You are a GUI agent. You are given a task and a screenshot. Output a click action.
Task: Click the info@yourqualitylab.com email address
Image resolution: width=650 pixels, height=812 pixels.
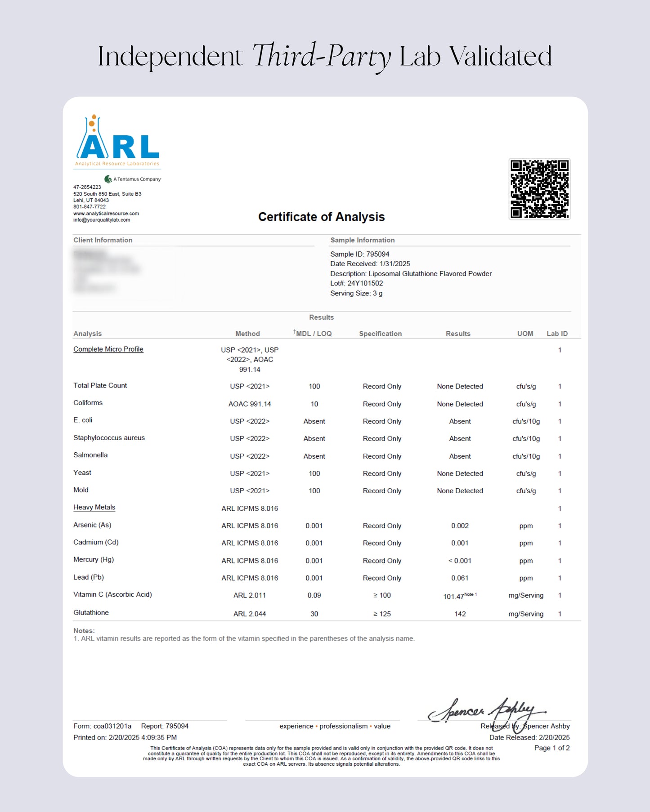tap(102, 220)
